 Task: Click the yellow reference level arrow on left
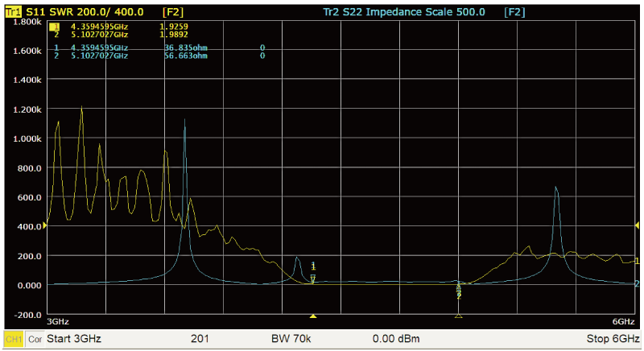45,226
